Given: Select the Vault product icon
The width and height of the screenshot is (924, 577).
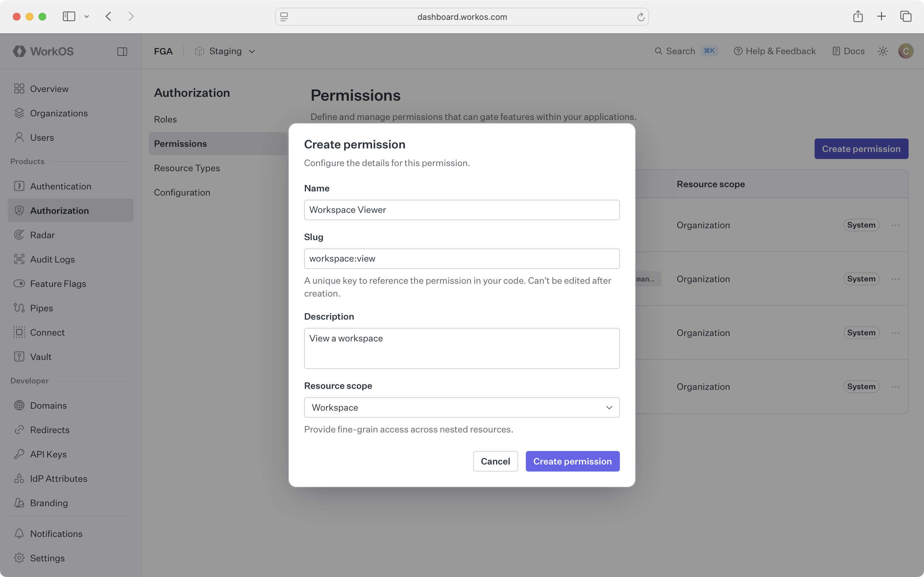Looking at the screenshot, I should (x=20, y=356).
